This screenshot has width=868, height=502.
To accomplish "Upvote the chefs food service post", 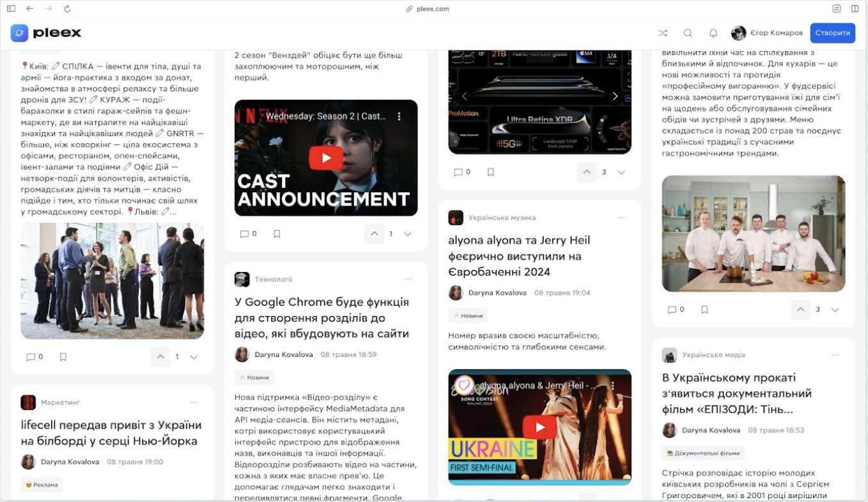I will 800,309.
